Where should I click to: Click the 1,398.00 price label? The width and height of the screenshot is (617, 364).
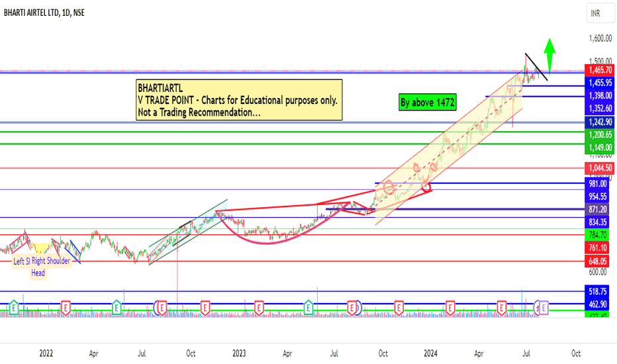(600, 95)
